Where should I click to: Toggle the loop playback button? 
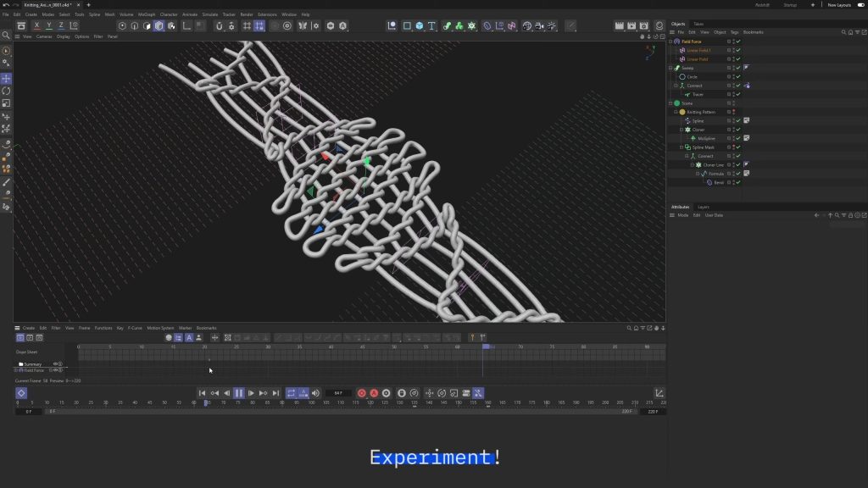(x=291, y=393)
